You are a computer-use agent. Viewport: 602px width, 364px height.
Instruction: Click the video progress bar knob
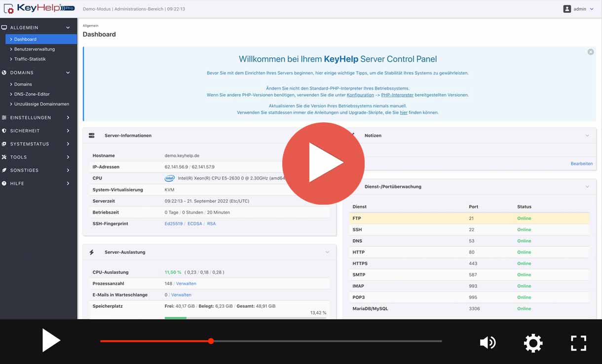(211, 341)
